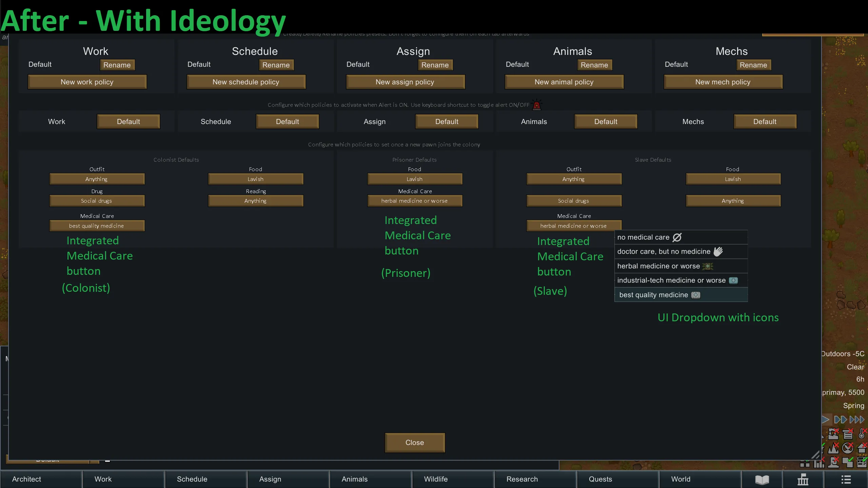Set game speed to double fast-forward
The height and width of the screenshot is (488, 868).
841,420
